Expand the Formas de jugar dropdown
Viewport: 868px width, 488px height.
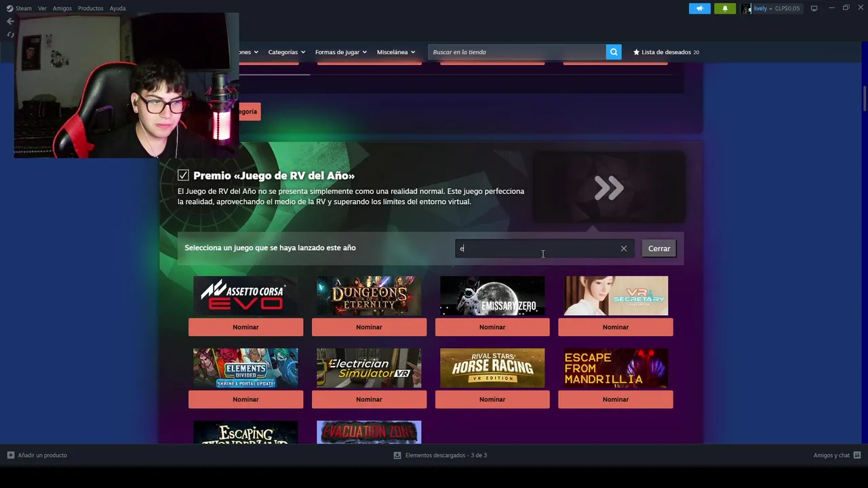point(341,52)
